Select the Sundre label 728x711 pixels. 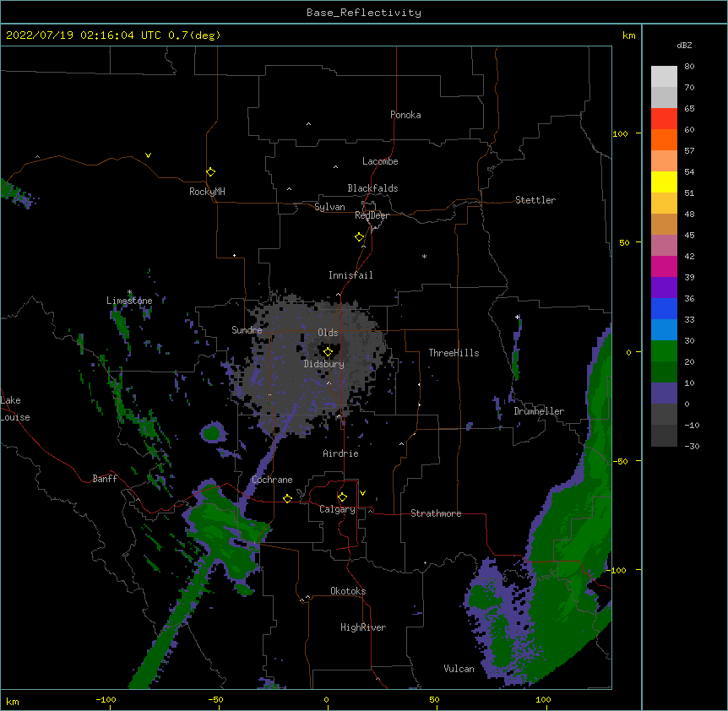coord(247,330)
